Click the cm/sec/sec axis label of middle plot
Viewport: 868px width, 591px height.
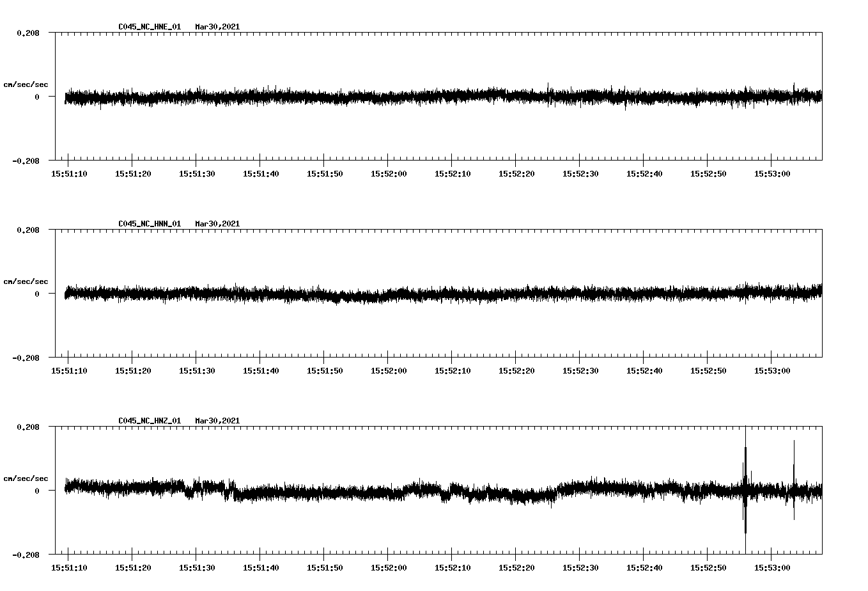tap(26, 281)
